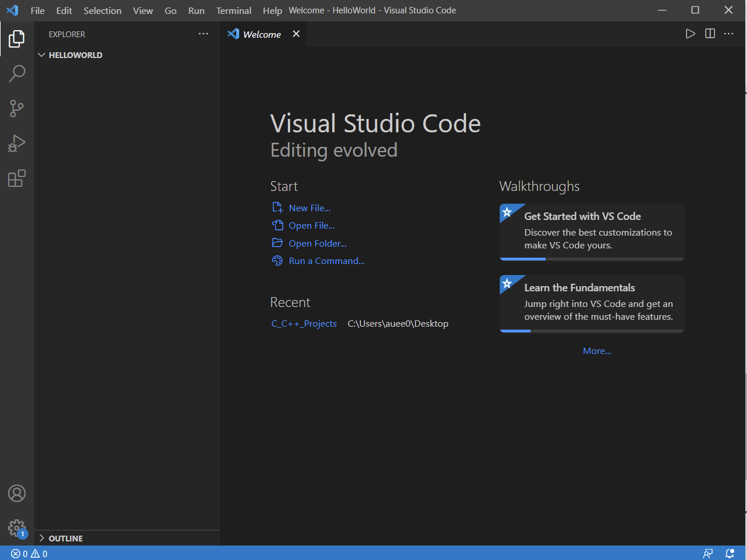This screenshot has width=747, height=560.
Task: Open Explorer views and more actions ellipsis
Action: tap(203, 34)
